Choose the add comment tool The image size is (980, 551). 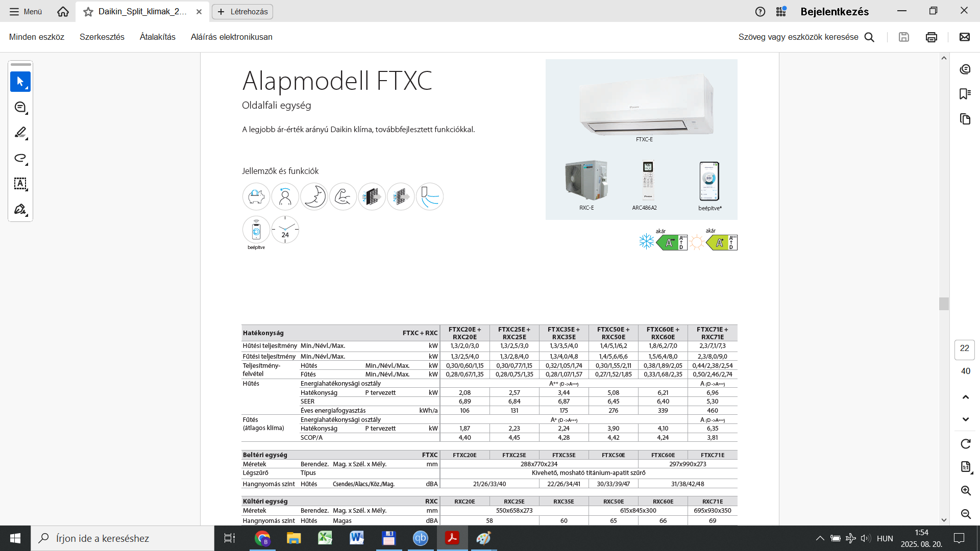20,107
